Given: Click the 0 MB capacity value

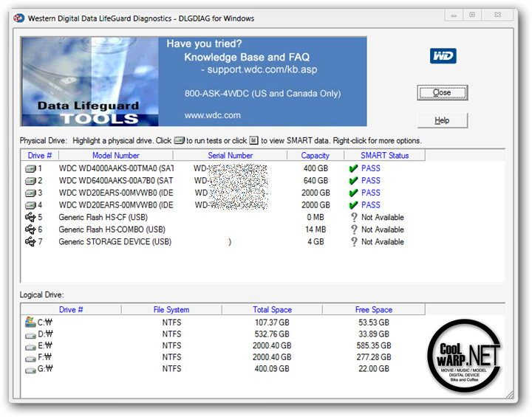Looking at the screenshot, I should point(316,217).
